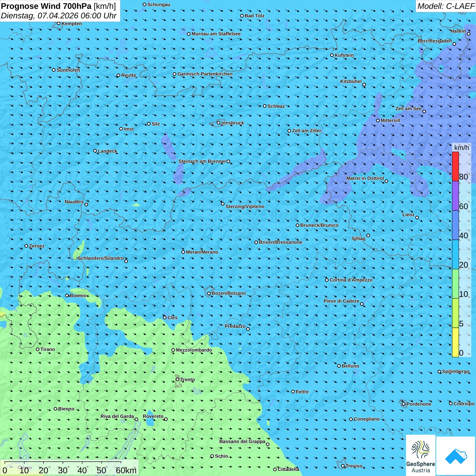
Task: Click the 'Berchtesgaden' label
Action: click(x=435, y=41)
